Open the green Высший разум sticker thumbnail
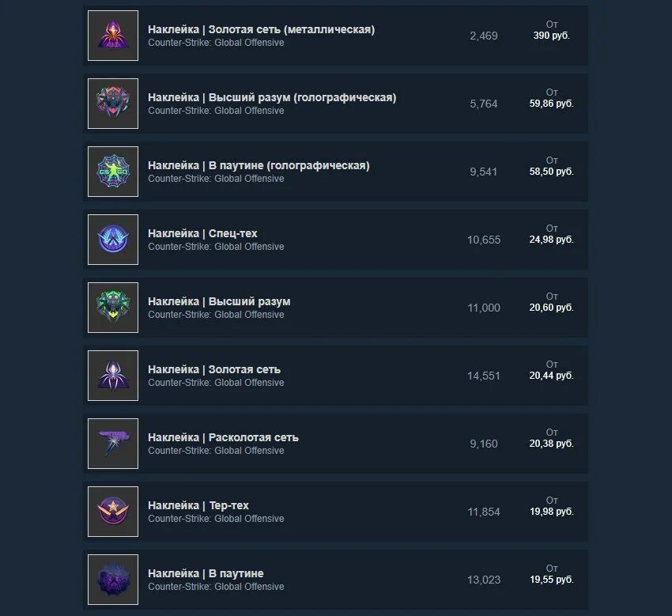The width and height of the screenshot is (672, 616). 113,308
